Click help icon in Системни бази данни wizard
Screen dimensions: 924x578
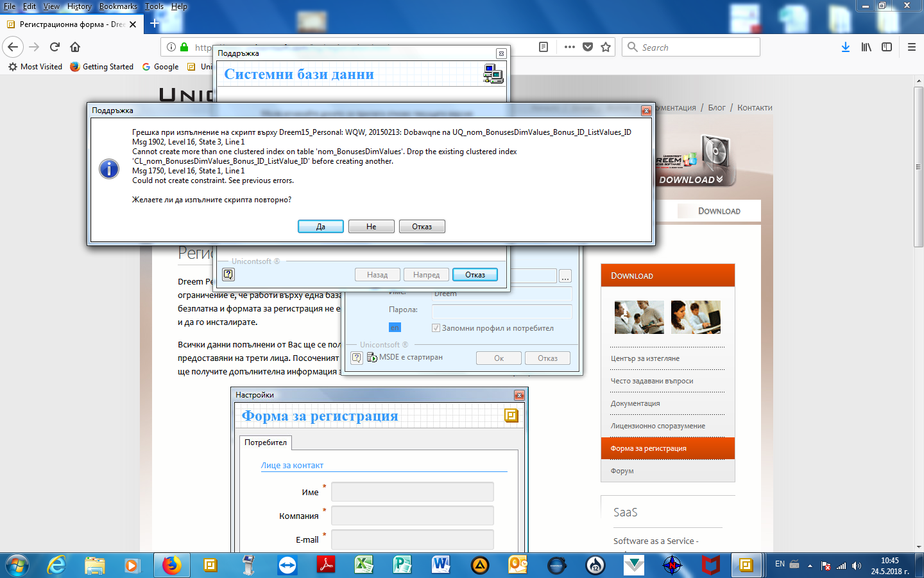tap(228, 274)
